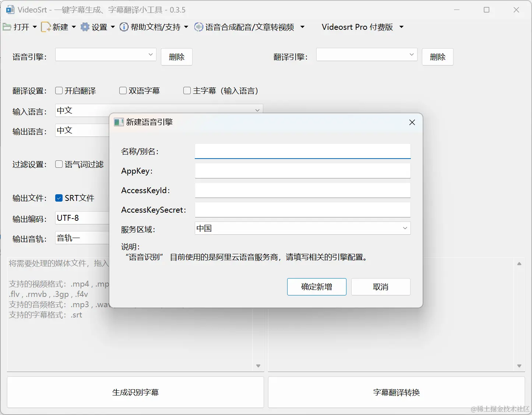Image resolution: width=532 pixels, height=415 pixels.
Task: Enable the 开启翻译 checkbox
Action: 59,91
